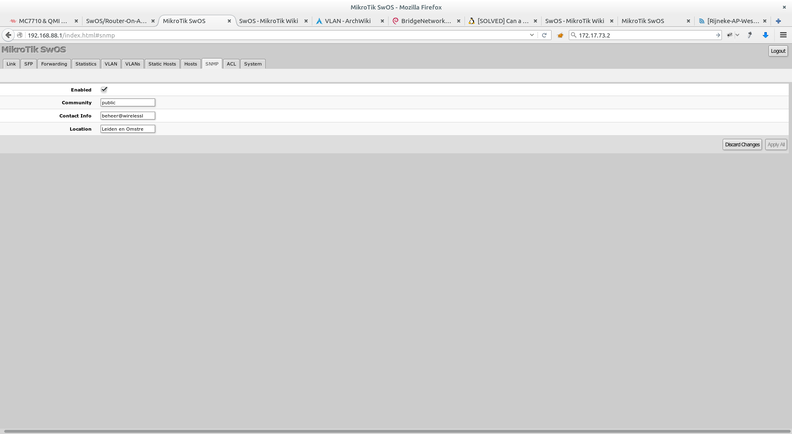The width and height of the screenshot is (792, 434).
Task: Reload the current page
Action: (544, 35)
